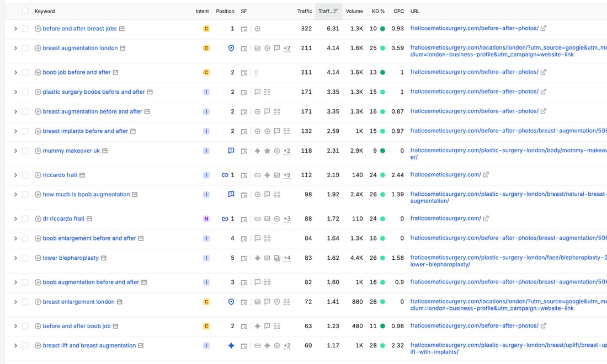The width and height of the screenshot is (607, 364).
Task: Open SERP view icon for 'riccardo frati'
Action: coord(244,175)
